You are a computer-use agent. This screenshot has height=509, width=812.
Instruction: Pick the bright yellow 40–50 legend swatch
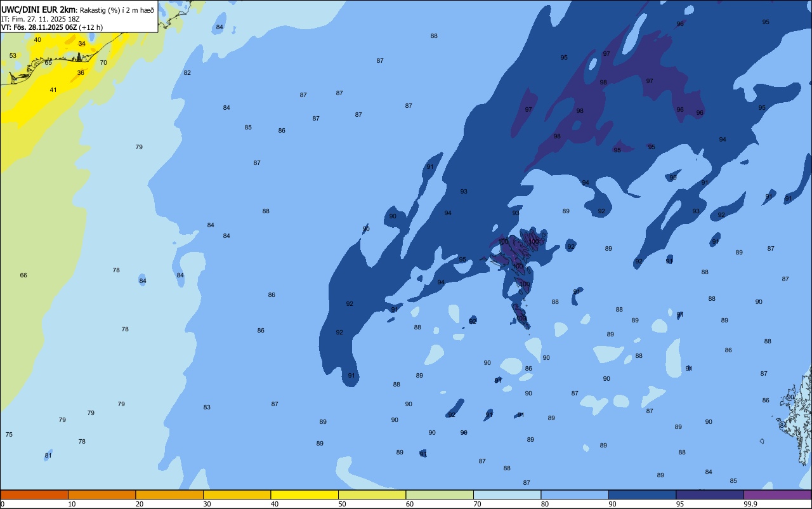pos(304,494)
